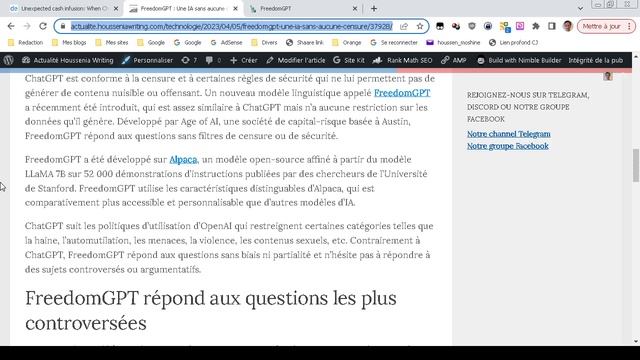Image resolution: width=640 pixels, height=360 pixels.
Task: Click the user avatar below admin bar
Action: [608, 76]
